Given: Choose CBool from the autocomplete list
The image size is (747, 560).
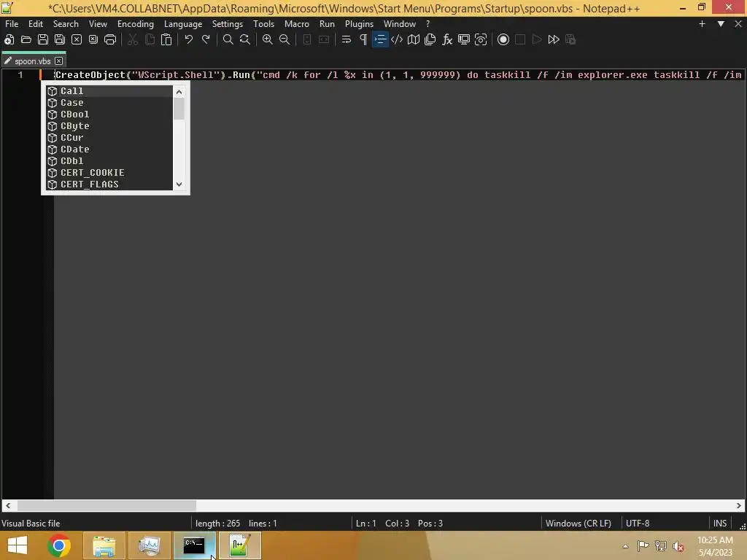Looking at the screenshot, I should [109, 114].
